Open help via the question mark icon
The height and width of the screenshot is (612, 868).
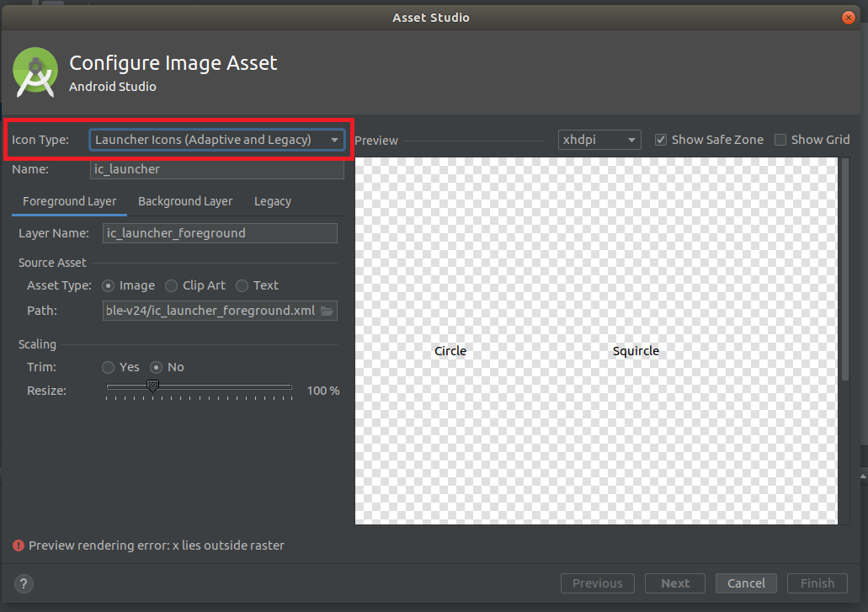pos(23,583)
